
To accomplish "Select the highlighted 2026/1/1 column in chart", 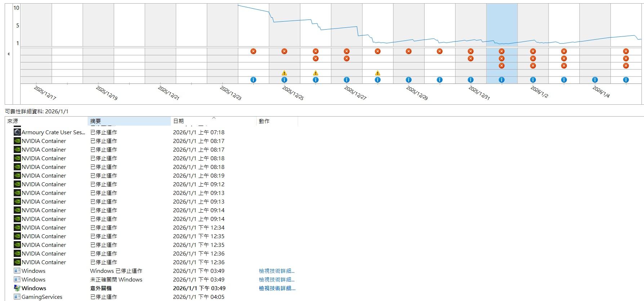I will [502, 25].
